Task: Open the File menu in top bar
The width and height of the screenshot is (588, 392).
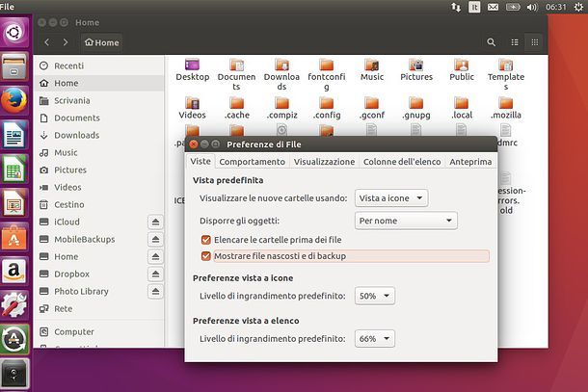Action: 7,7
